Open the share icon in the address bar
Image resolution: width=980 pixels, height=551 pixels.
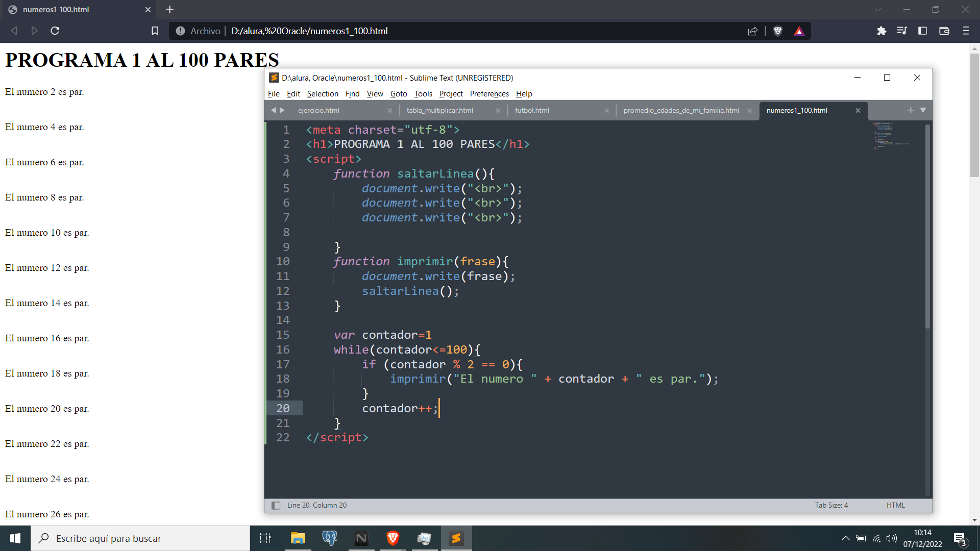753,31
